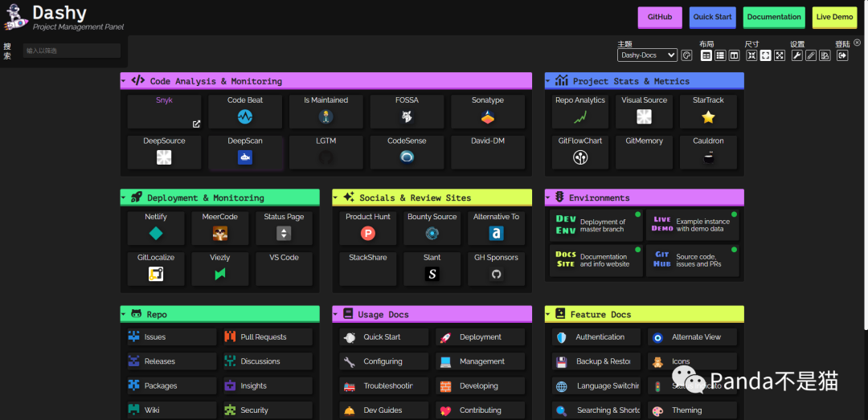
Task: Focus the search filter input field
Action: point(72,51)
